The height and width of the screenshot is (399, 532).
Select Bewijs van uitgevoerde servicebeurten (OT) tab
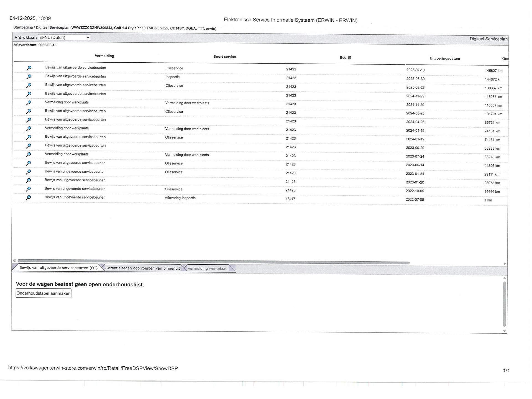point(58,268)
